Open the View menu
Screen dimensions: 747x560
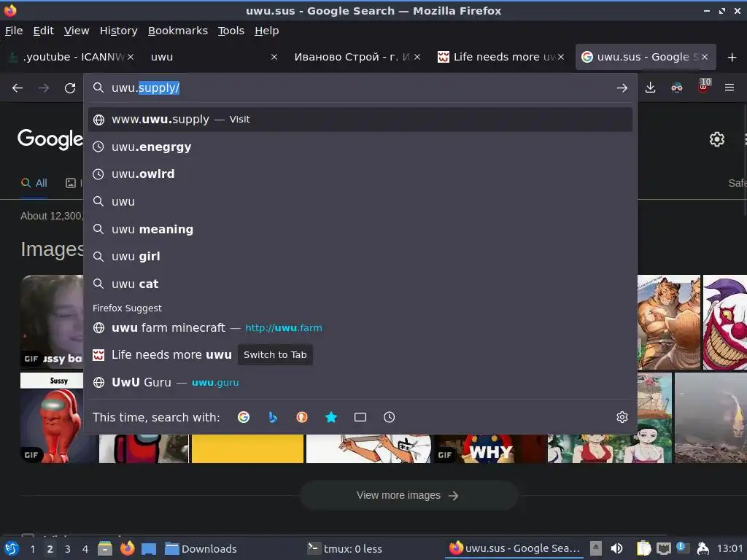77,31
